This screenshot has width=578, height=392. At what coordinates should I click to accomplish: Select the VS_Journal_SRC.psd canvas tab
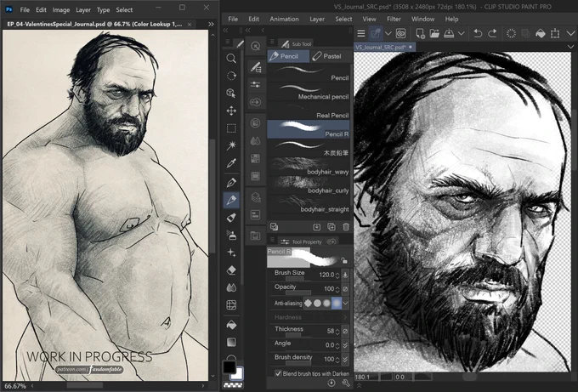(385, 48)
